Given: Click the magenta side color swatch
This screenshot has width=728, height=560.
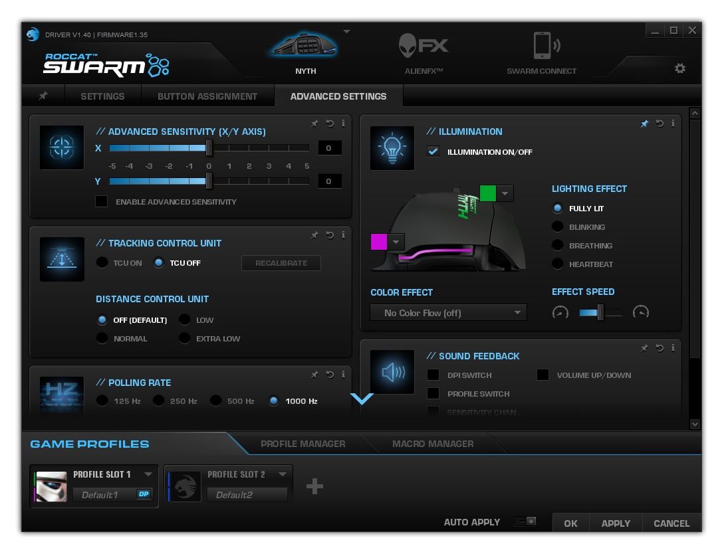Looking at the screenshot, I should coord(379,242).
